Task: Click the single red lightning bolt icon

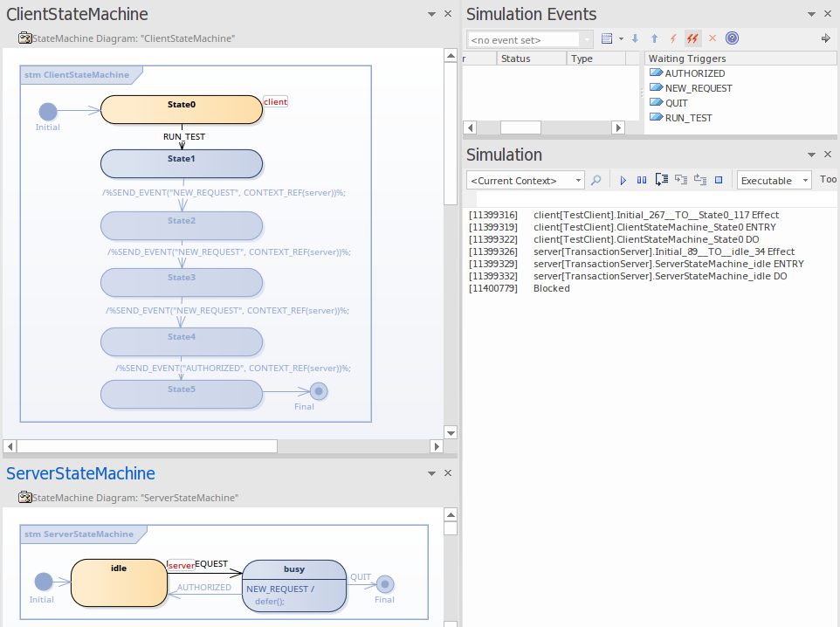Action: pyautogui.click(x=672, y=39)
